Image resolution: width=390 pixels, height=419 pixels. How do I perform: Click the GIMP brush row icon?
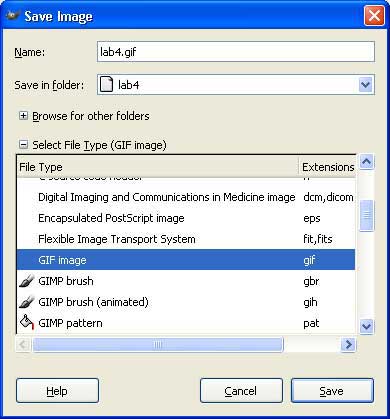(26, 281)
